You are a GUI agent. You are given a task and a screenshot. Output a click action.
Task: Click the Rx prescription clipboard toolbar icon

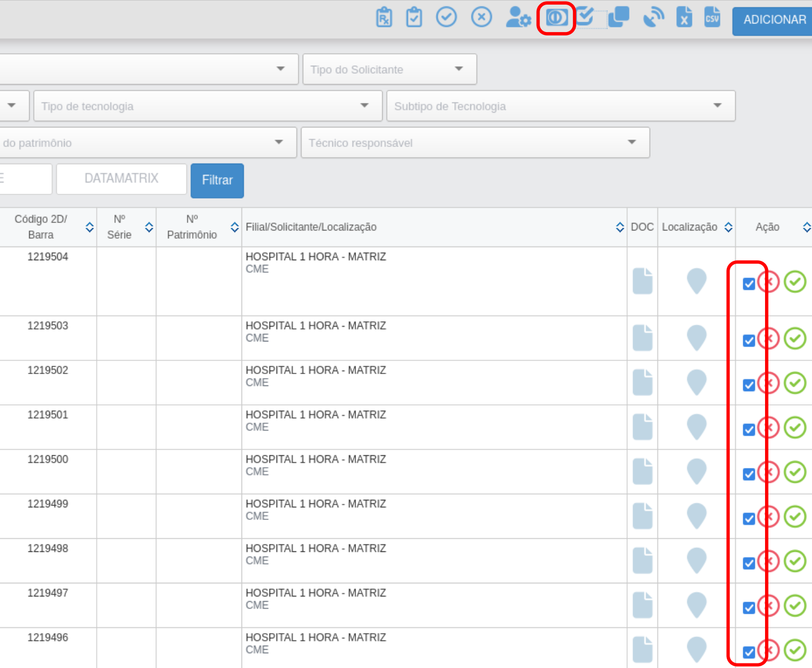(x=384, y=17)
